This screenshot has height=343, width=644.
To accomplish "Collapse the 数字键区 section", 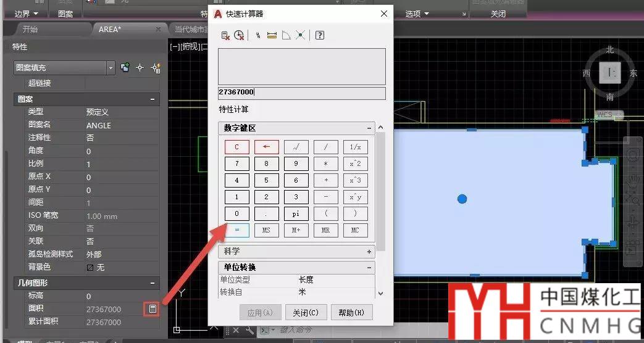I will coord(369,128).
